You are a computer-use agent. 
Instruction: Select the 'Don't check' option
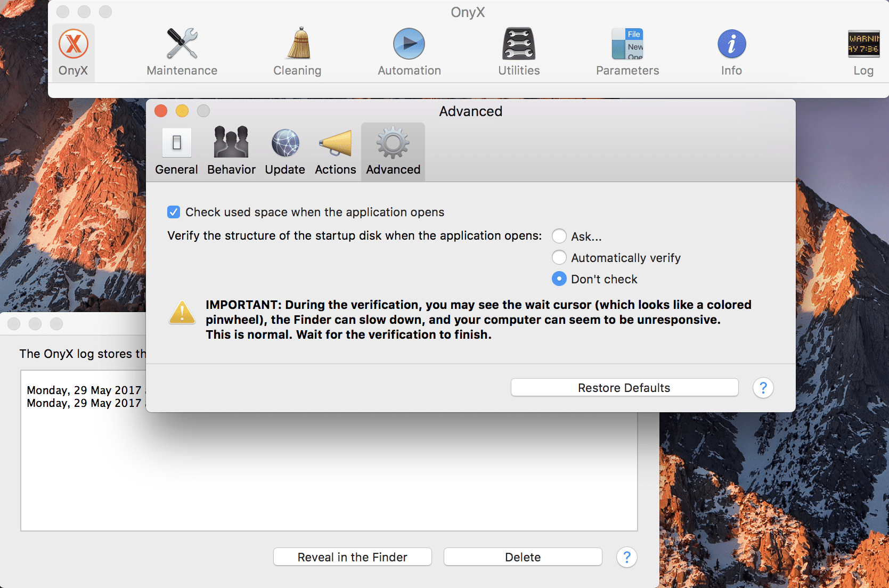tap(559, 279)
